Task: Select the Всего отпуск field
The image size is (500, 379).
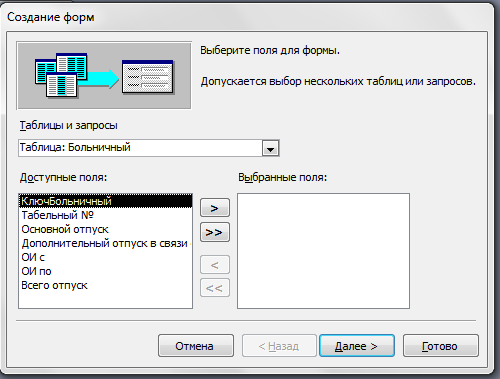Action: [105, 285]
